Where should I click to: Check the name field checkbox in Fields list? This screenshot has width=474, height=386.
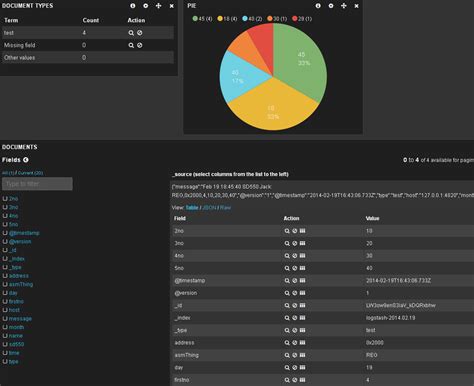pos(5,336)
